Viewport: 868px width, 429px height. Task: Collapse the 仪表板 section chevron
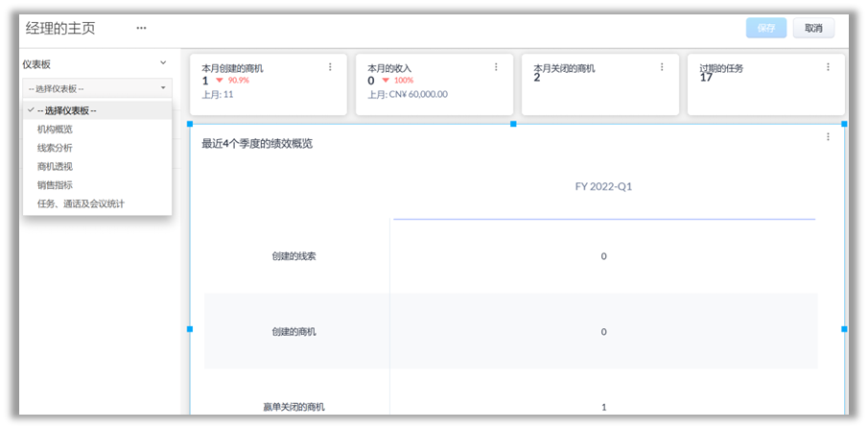click(163, 63)
